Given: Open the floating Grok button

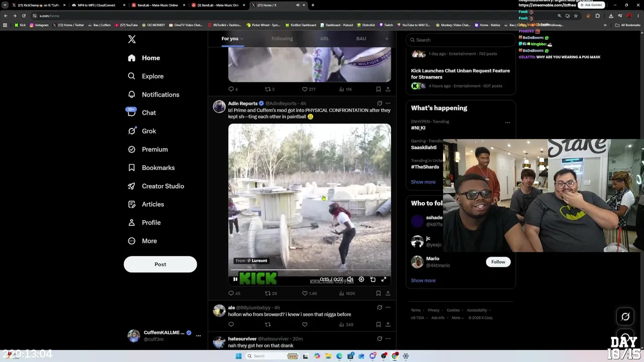Looking at the screenshot, I should 625,317.
